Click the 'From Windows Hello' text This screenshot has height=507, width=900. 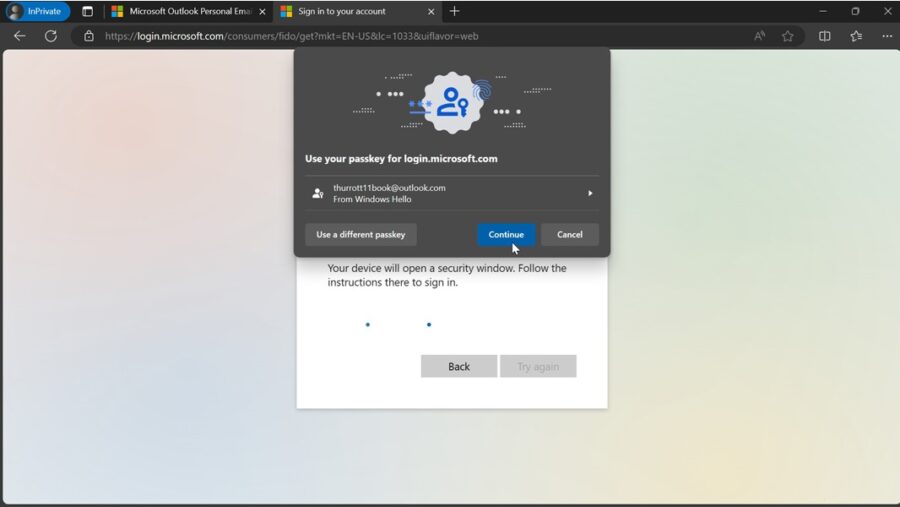372,200
